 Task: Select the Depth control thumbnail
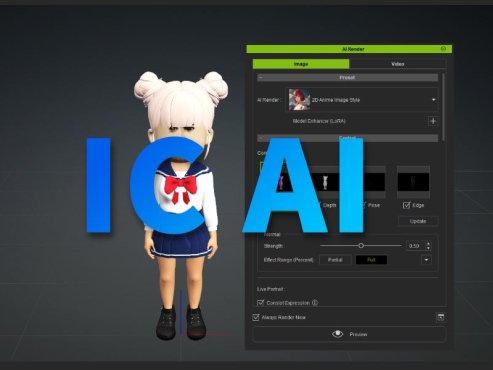click(325, 182)
